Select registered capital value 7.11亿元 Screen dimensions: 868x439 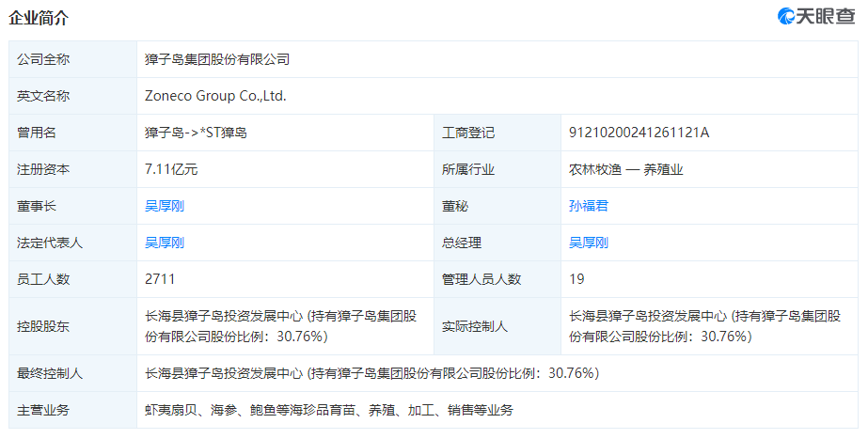171,169
